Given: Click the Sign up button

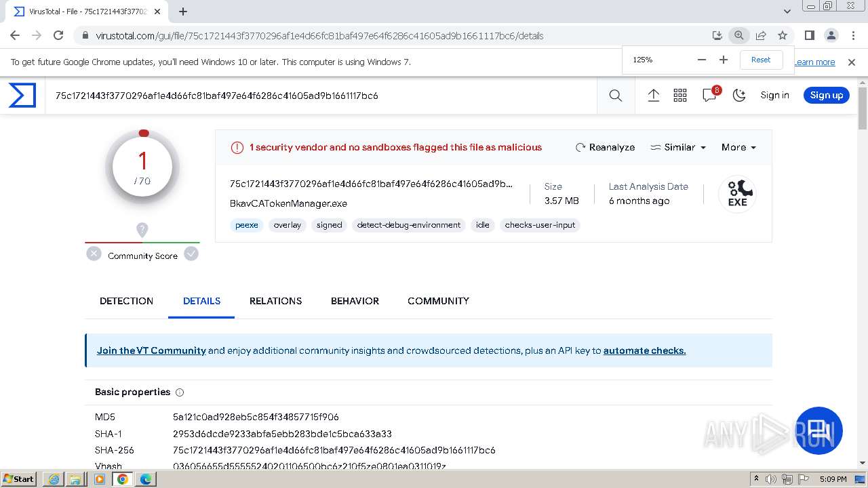Looking at the screenshot, I should (x=826, y=95).
